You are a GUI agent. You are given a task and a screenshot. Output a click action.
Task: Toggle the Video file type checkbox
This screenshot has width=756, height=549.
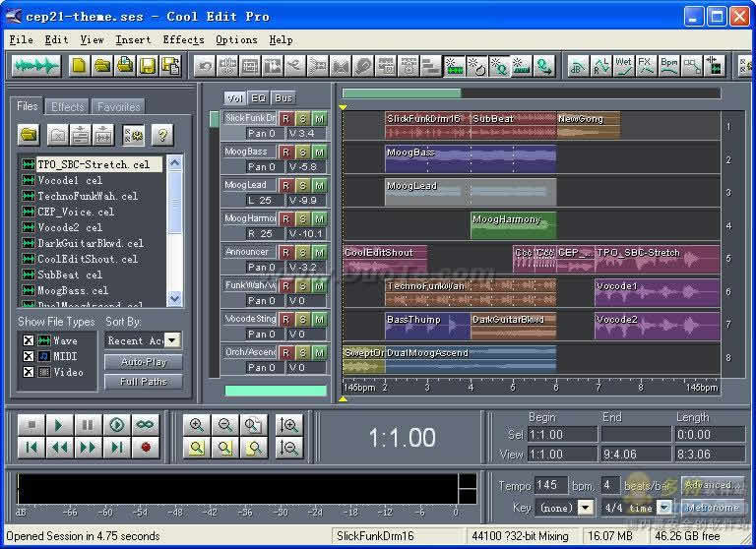(x=29, y=372)
